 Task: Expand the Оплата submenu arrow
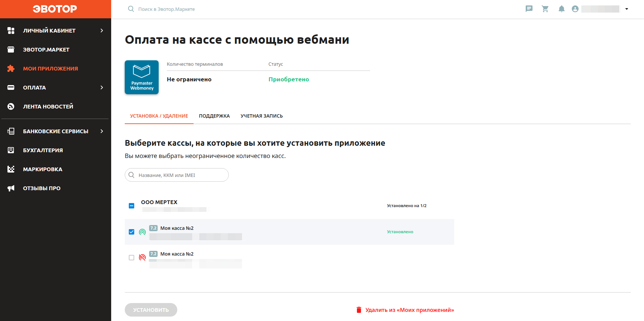102,87
